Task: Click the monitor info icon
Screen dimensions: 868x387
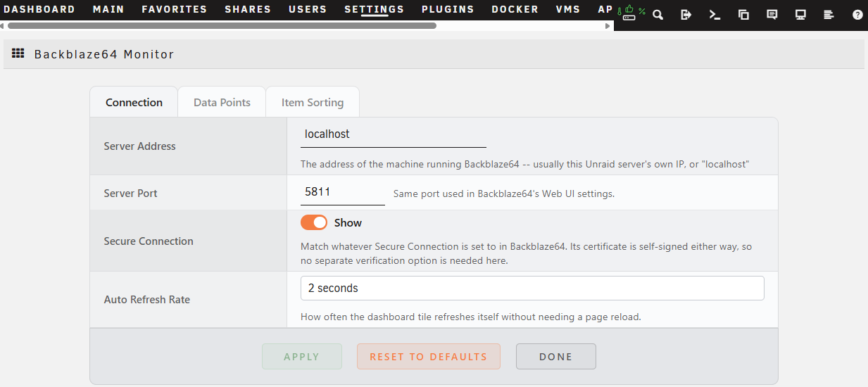Action: (800, 15)
